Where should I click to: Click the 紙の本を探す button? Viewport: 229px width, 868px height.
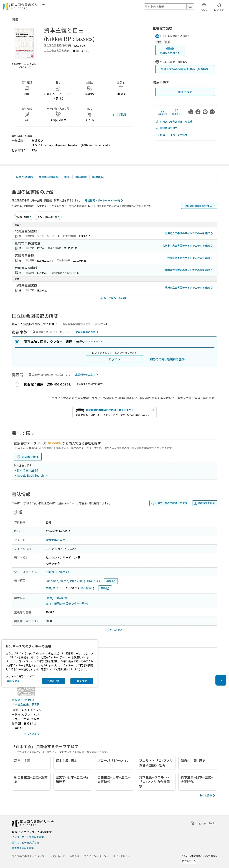pos(28,457)
